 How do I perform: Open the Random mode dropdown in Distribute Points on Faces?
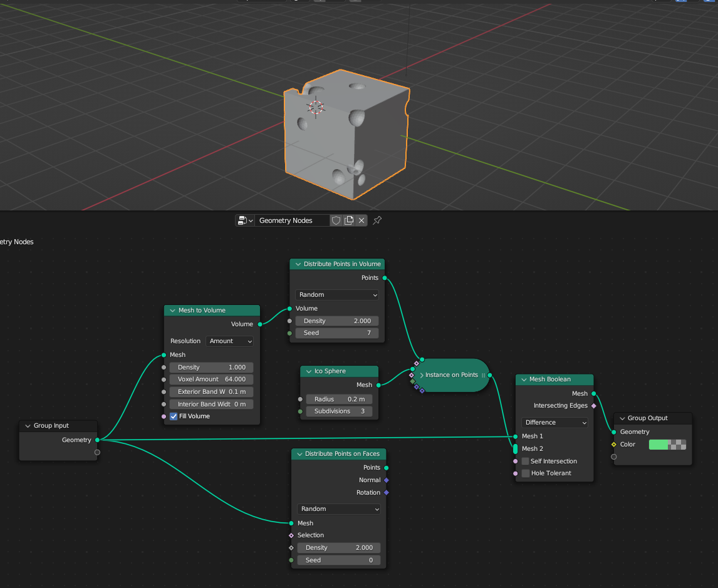tap(338, 509)
